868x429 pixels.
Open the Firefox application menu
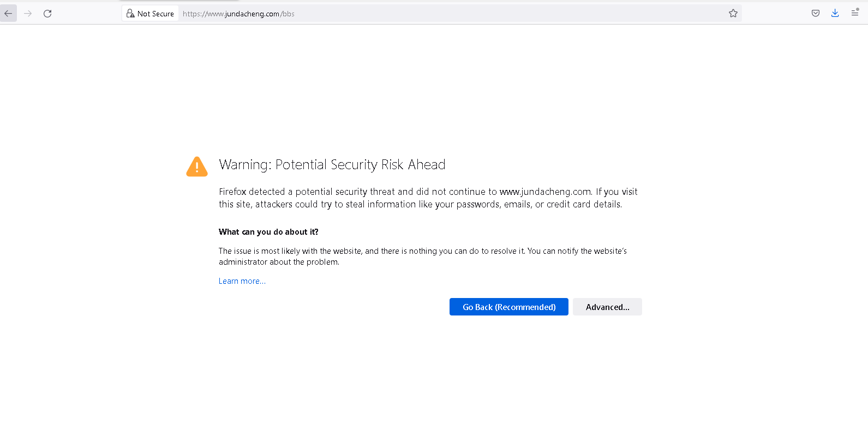(x=855, y=14)
